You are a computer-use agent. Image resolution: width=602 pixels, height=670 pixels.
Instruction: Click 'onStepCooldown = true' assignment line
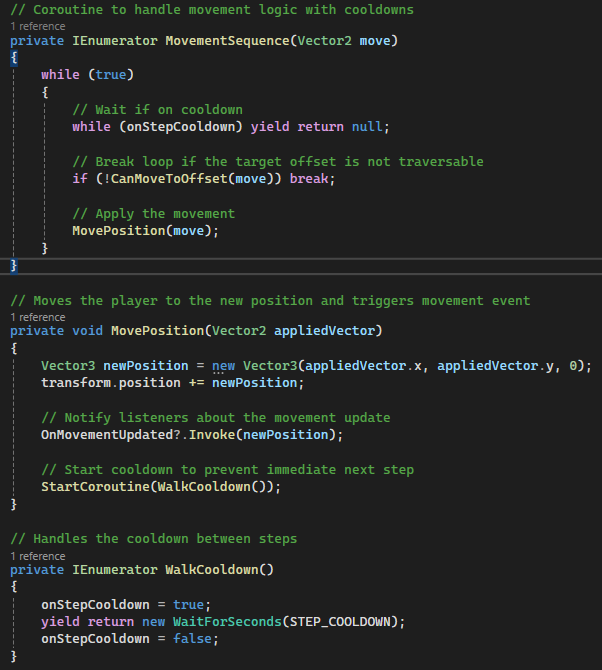(x=126, y=605)
